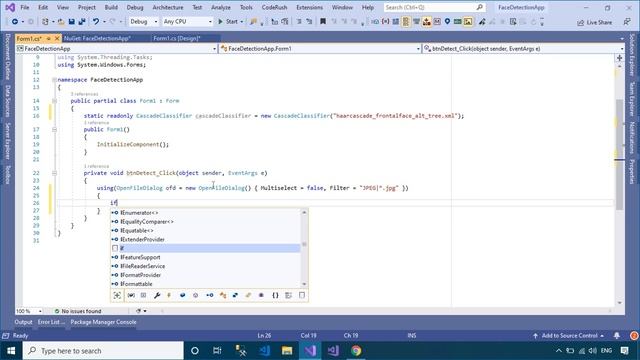Toggle the Interfaces filter in IntelliSense
Viewport: 640px width, 360px height.
pyautogui.click(x=210, y=295)
